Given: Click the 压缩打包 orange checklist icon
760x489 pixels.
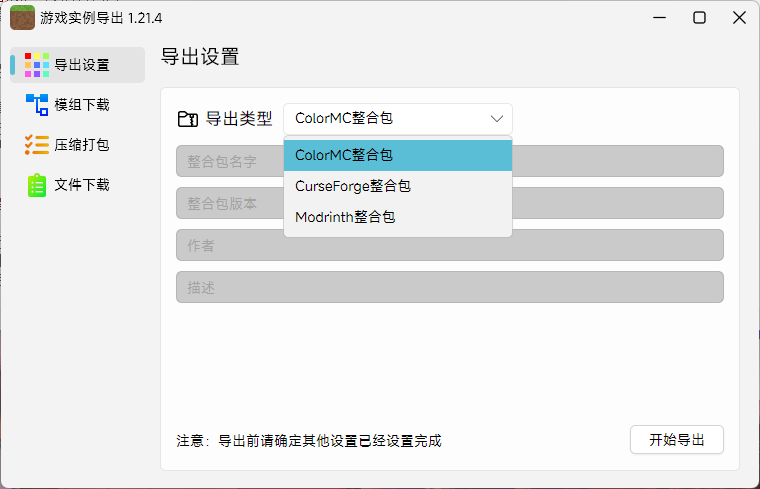Looking at the screenshot, I should pos(37,145).
